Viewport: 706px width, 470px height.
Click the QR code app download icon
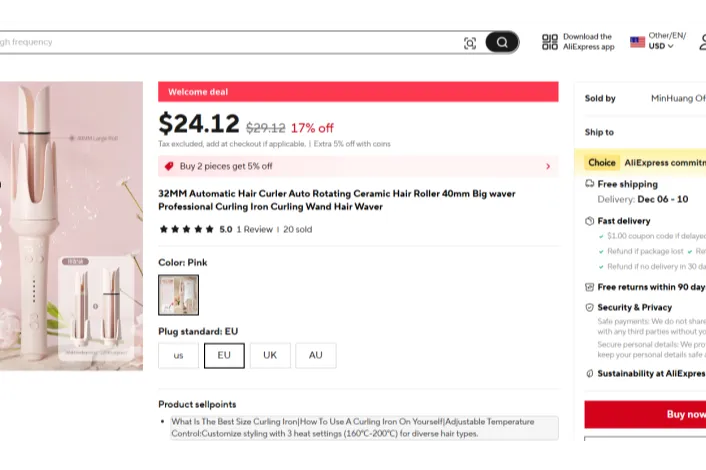tap(550, 42)
